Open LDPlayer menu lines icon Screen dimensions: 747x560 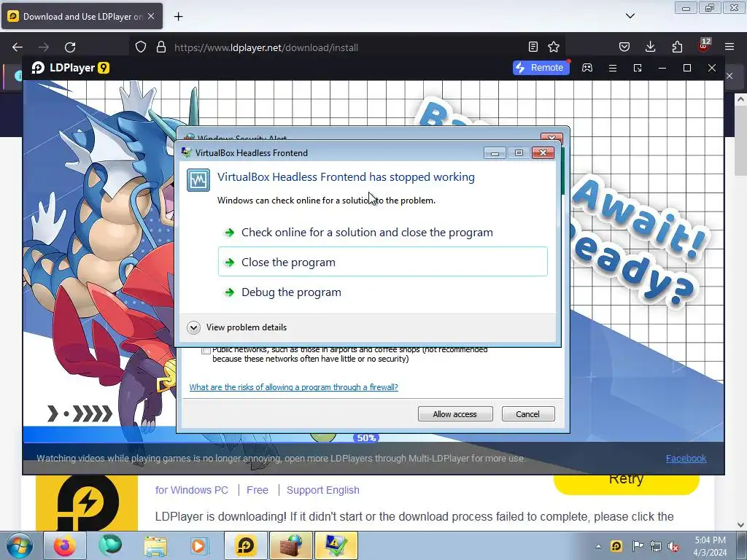tap(613, 68)
